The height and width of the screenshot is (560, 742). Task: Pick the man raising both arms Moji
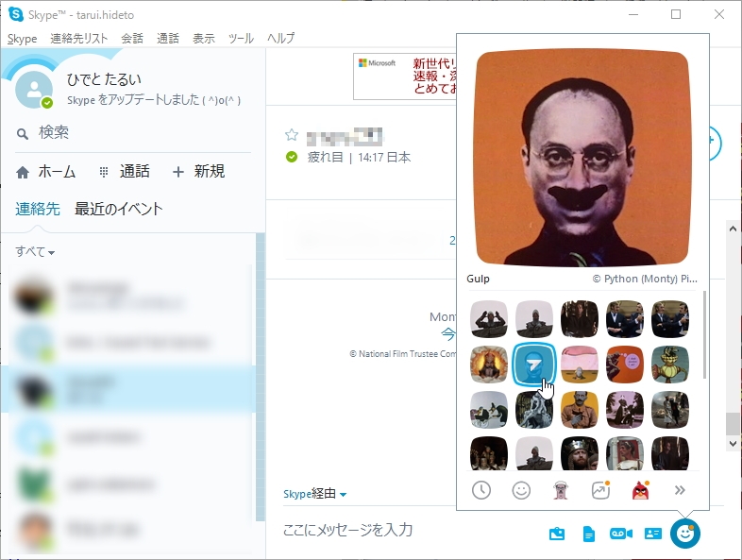[x=489, y=319]
